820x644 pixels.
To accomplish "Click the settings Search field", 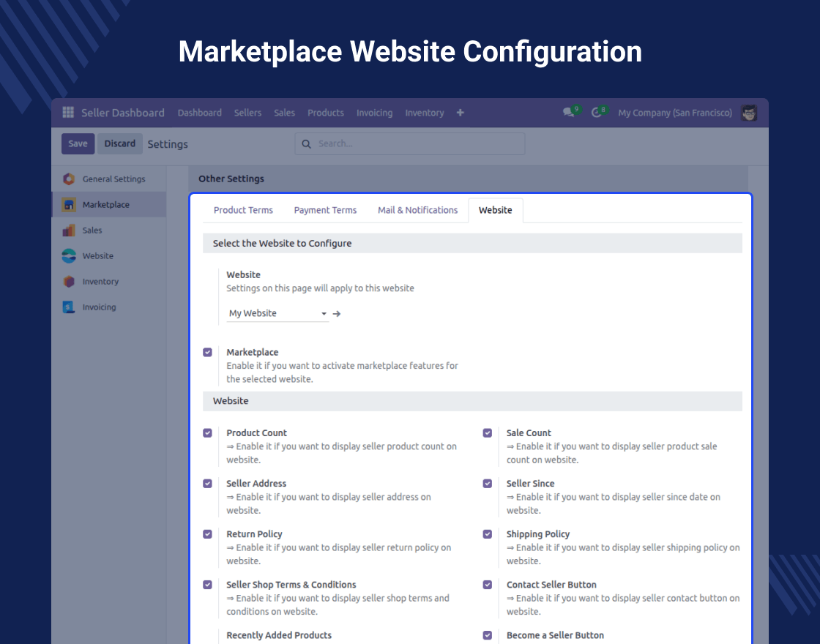I will (x=410, y=143).
